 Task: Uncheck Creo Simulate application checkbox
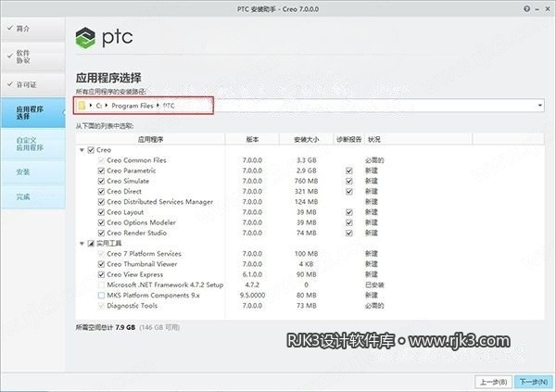click(101, 181)
